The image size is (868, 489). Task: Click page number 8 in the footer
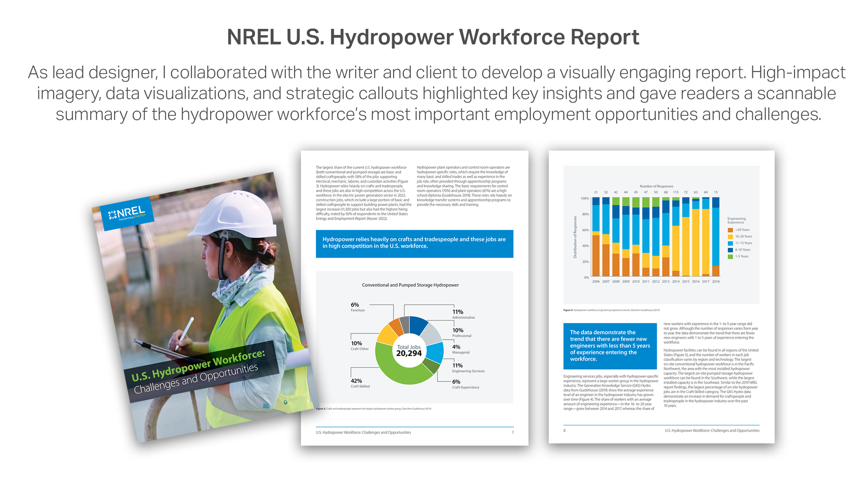[x=564, y=431]
